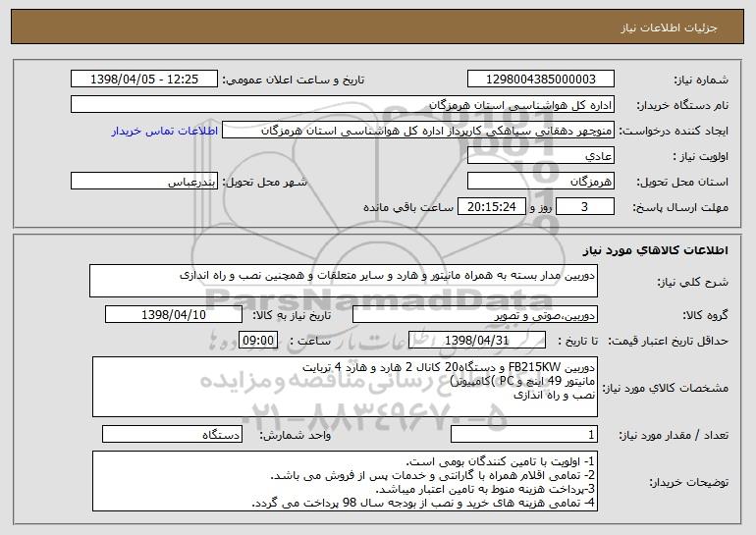Click the price validity date field 1398/04/31

(x=477, y=341)
